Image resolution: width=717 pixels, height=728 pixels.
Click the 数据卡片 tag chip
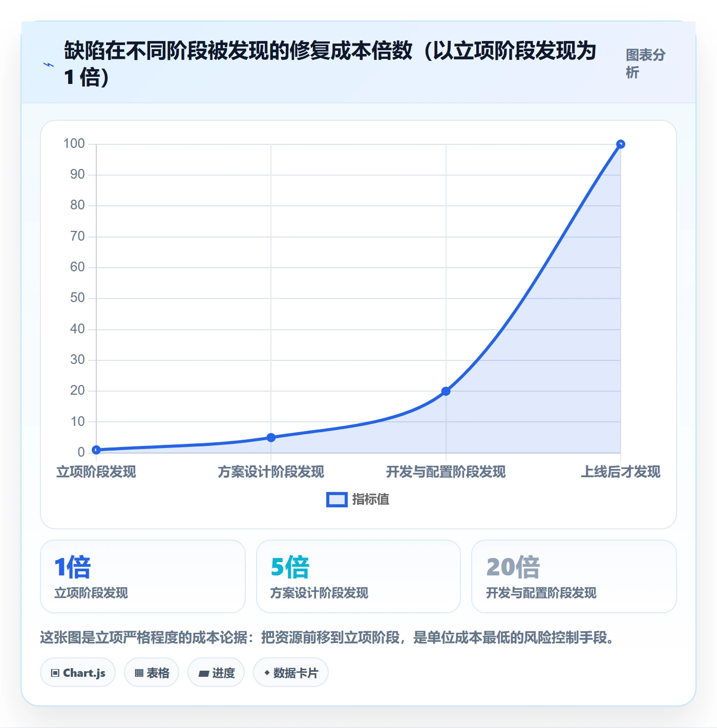[291, 673]
